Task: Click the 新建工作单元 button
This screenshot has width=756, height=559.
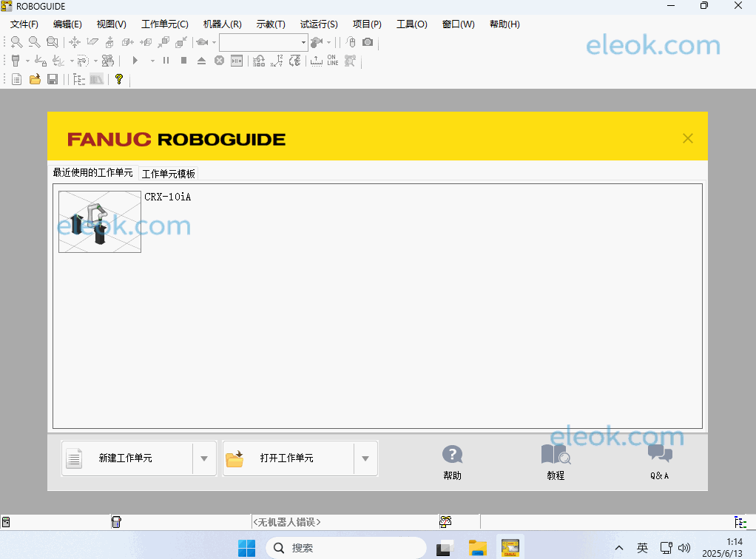Action: point(127,458)
